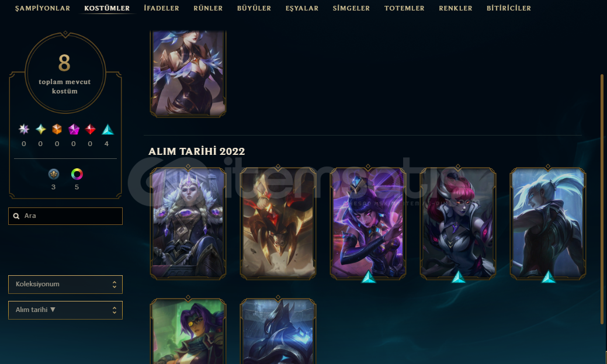Open the RÜNLER tab
This screenshot has width=607, height=364.
(x=208, y=8)
